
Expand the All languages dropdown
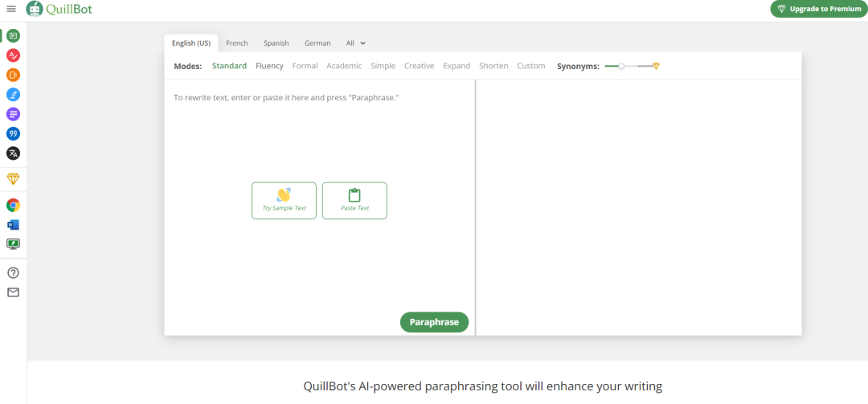[356, 43]
